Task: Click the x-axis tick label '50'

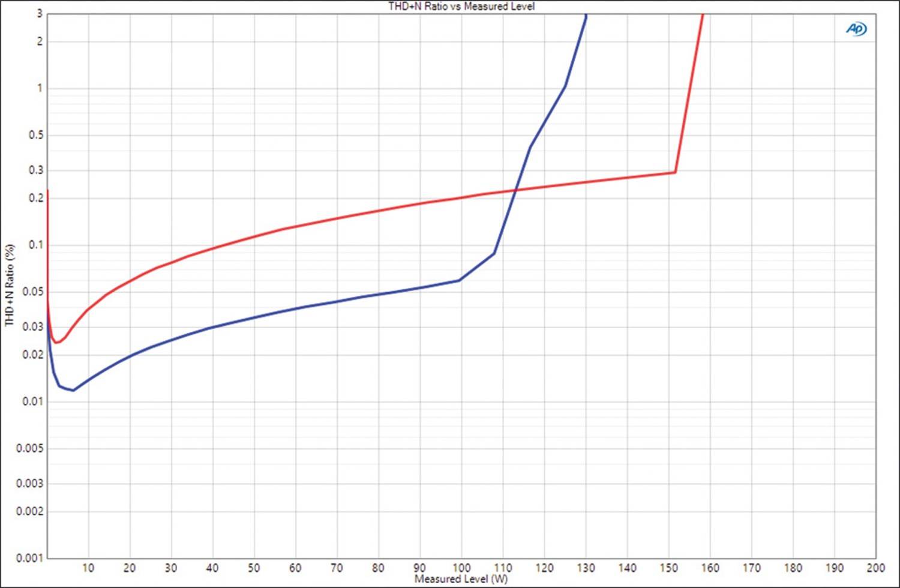Action: (x=254, y=568)
